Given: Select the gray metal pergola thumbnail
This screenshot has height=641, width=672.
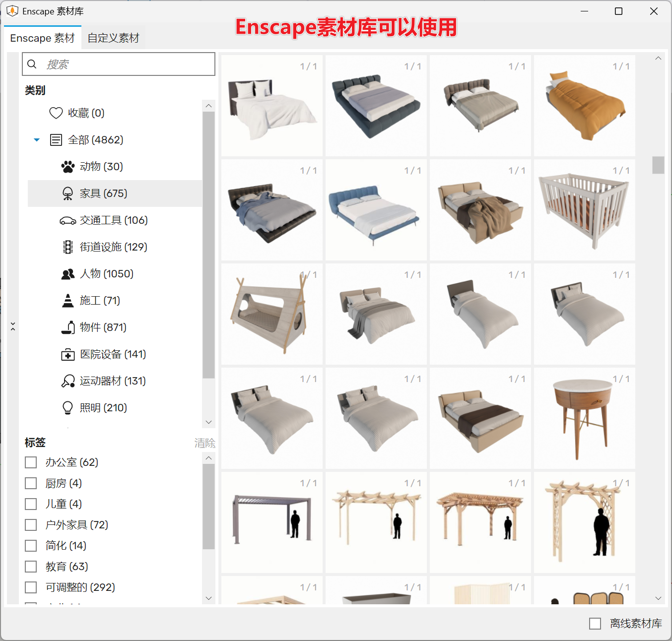Looking at the screenshot, I should point(272,522).
